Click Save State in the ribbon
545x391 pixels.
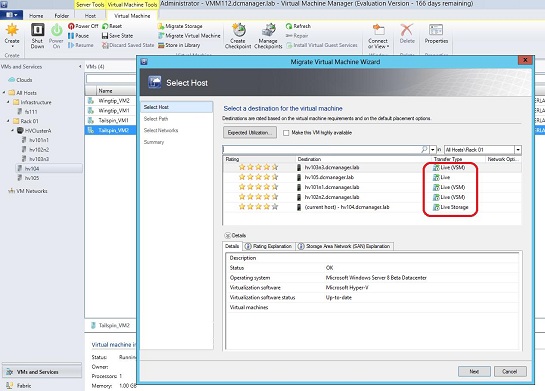117,35
